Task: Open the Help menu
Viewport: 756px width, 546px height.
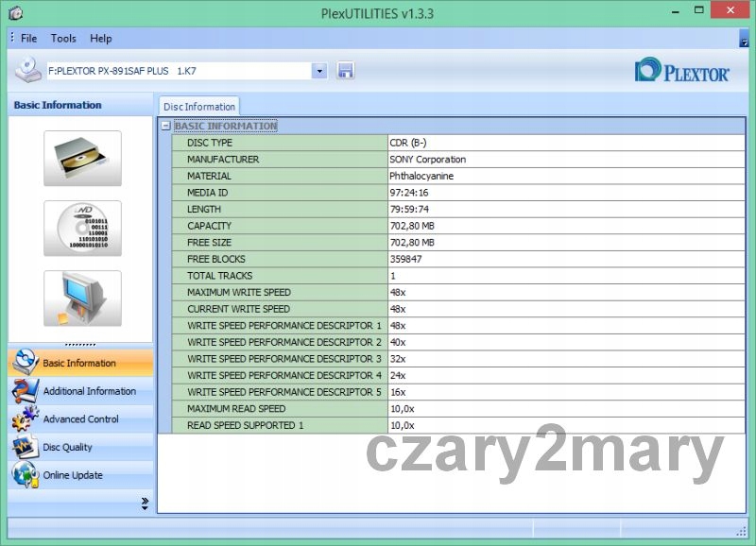Action: (x=101, y=38)
